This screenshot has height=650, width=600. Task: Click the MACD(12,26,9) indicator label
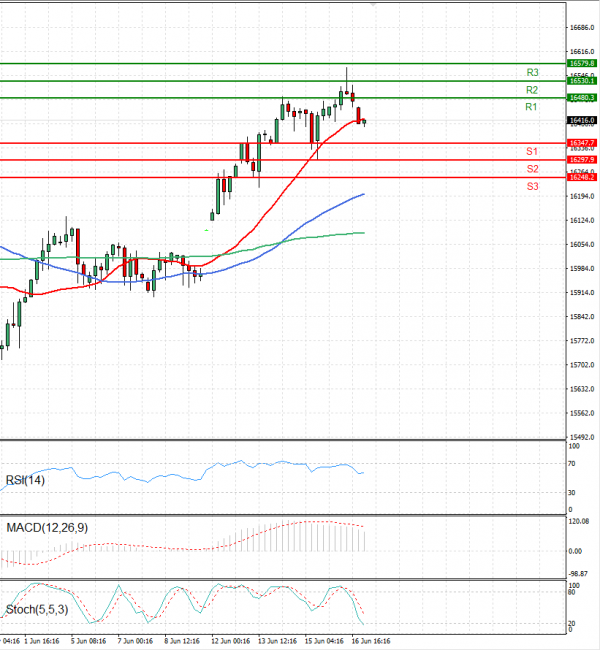(x=47, y=528)
